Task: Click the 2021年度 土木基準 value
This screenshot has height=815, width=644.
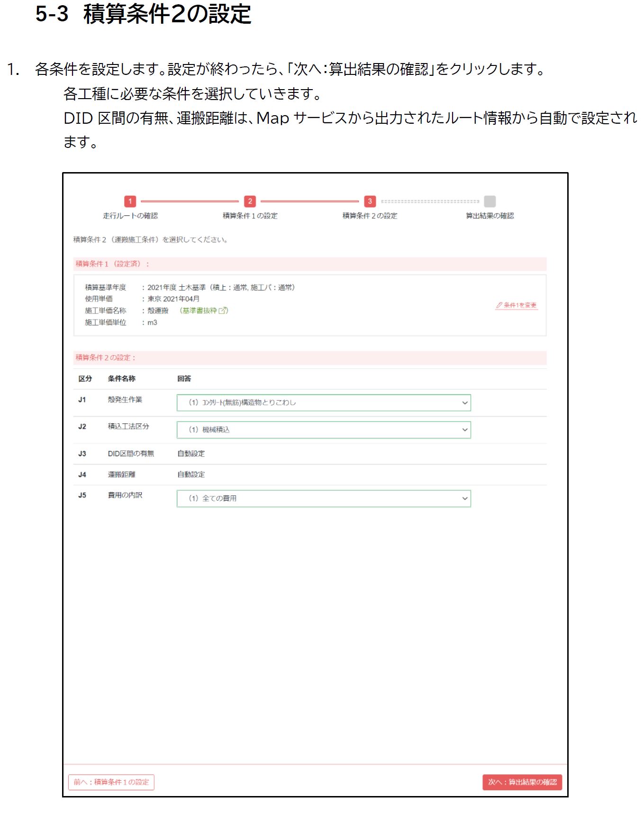Action: pos(221,288)
